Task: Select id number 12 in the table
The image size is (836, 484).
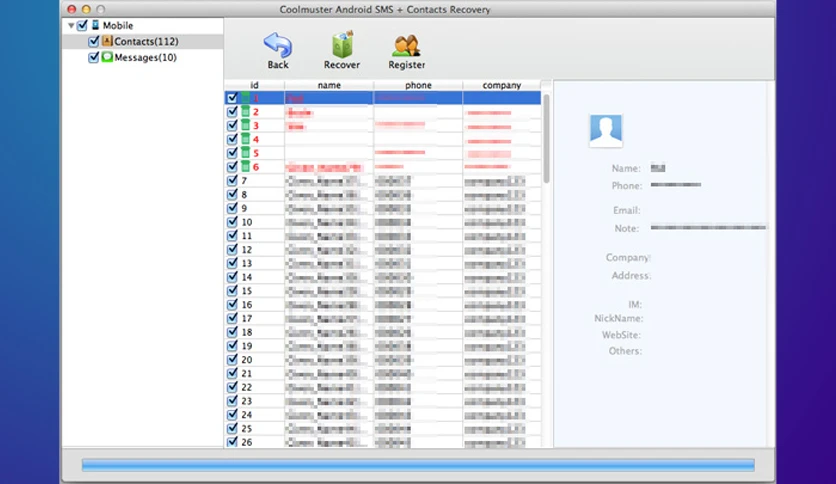Action: 247,249
